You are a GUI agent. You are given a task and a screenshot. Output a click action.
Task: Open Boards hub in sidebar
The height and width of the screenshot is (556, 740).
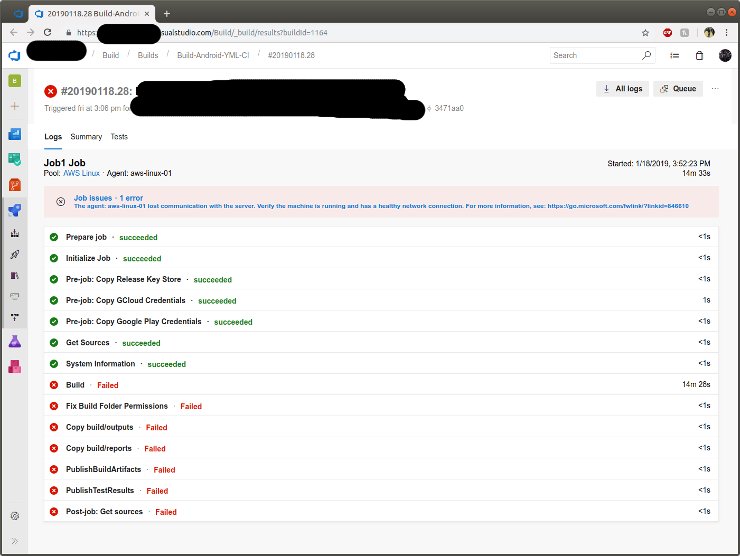[15, 160]
